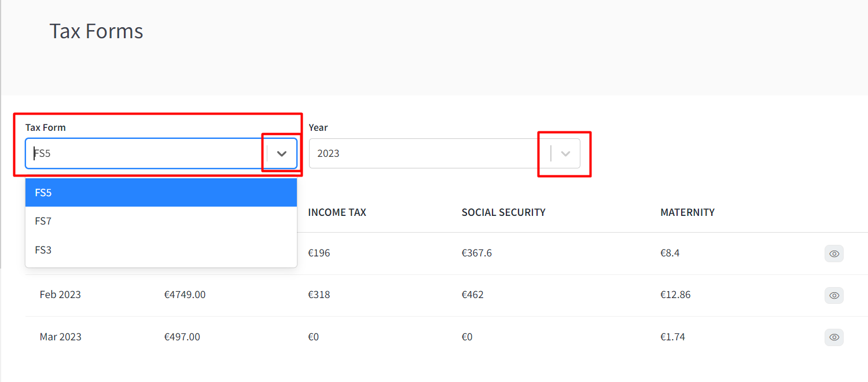Click the SOCIAL SECURITY column header
The width and height of the screenshot is (868, 382).
[503, 212]
